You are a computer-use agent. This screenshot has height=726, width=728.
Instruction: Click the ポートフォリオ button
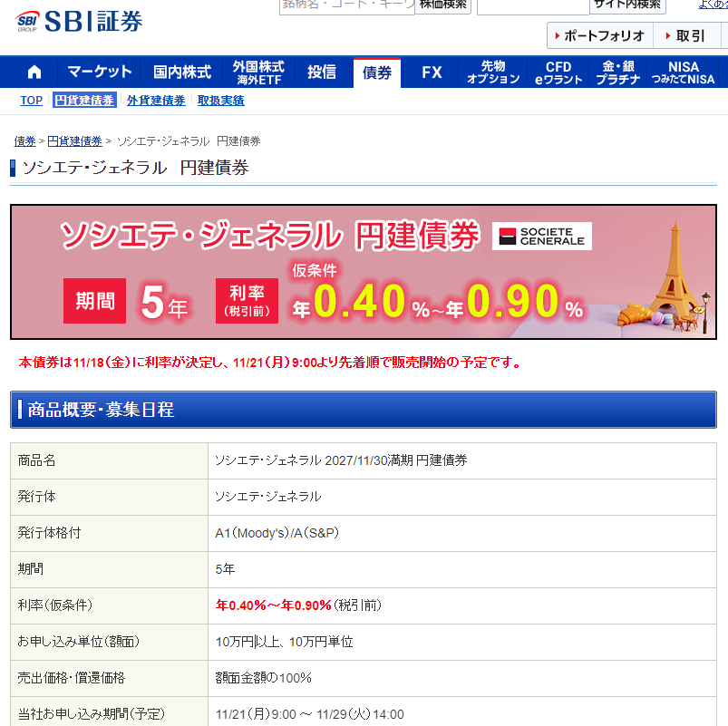pos(600,35)
